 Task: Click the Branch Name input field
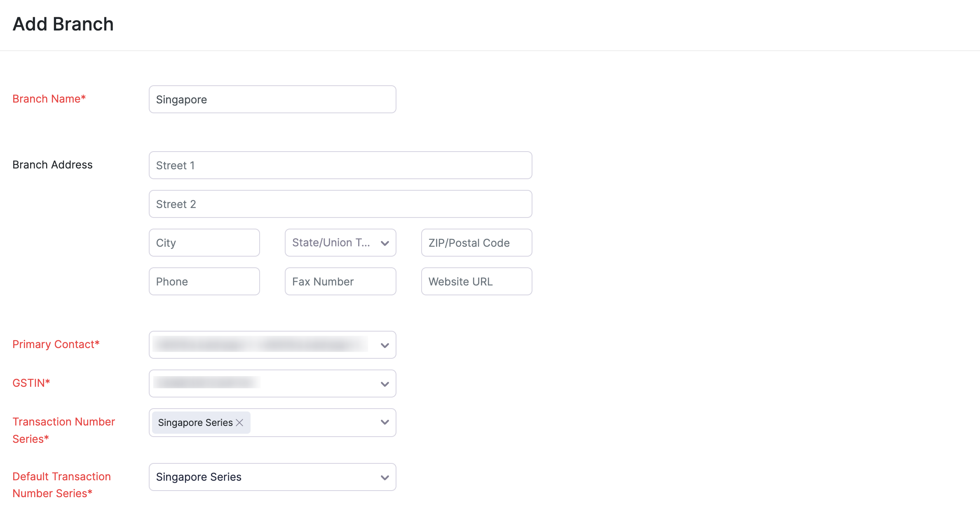[x=272, y=99]
